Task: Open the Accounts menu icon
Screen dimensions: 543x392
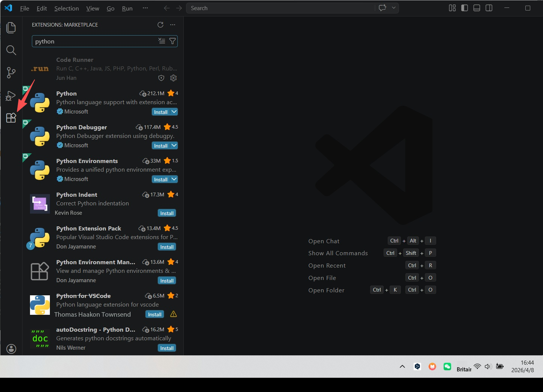Action: coord(12,349)
